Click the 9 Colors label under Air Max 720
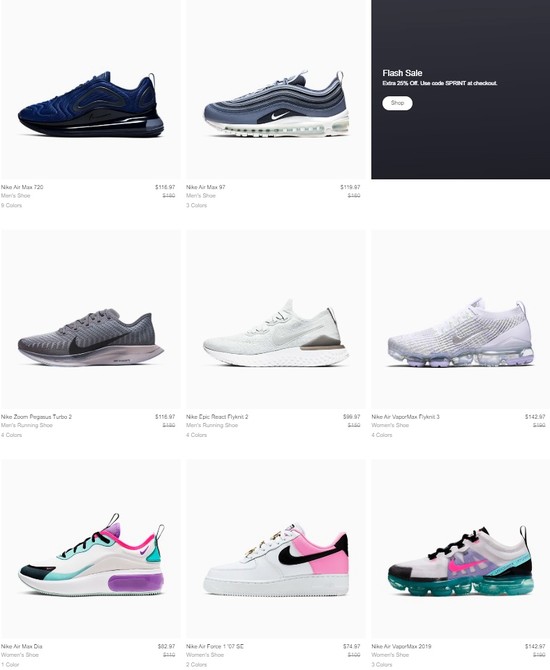The width and height of the screenshot is (550, 670). coord(11,206)
